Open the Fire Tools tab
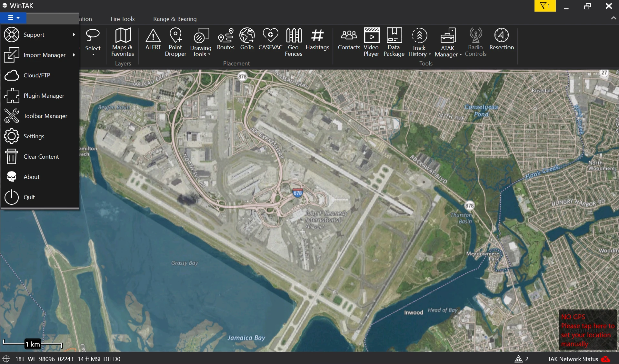The image size is (619, 364). click(123, 19)
